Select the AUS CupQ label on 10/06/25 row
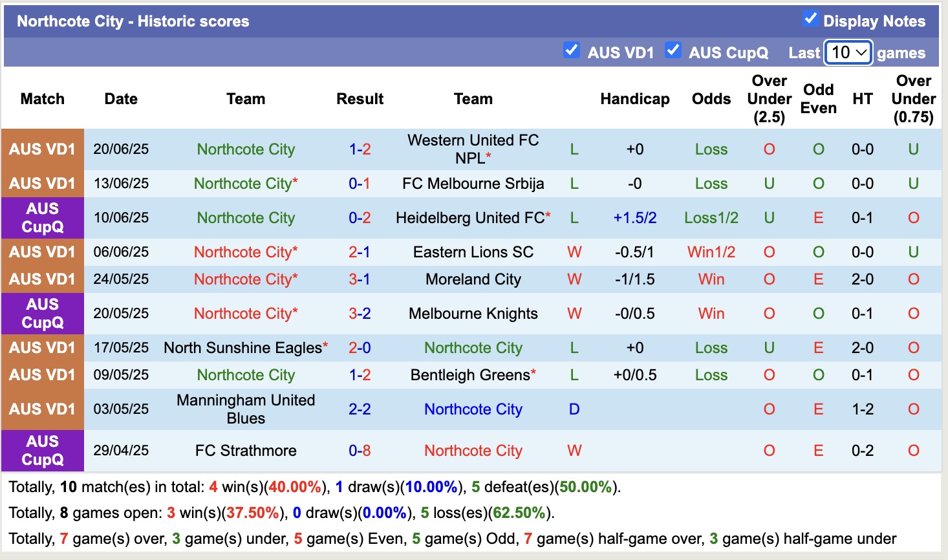The image size is (948, 560). coord(43,218)
